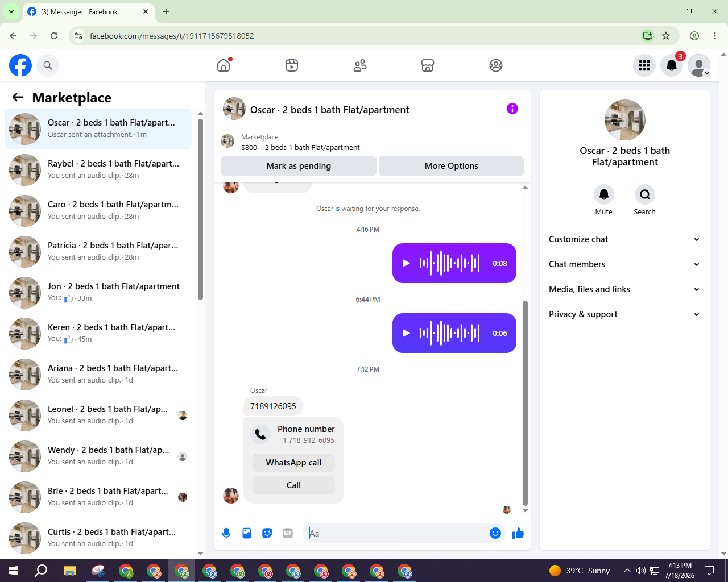Open Windows taskbar search
The height and width of the screenshot is (582, 728).
click(x=41, y=571)
